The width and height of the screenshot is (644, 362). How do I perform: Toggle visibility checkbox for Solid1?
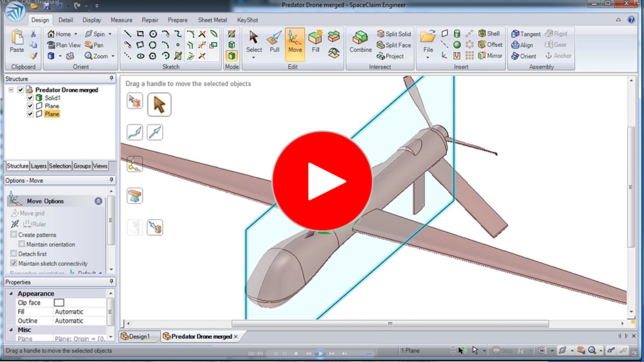[30, 98]
